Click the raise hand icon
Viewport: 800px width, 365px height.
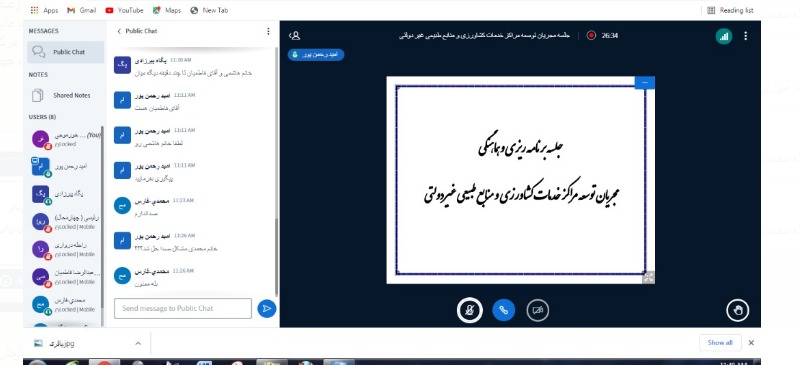[737, 310]
